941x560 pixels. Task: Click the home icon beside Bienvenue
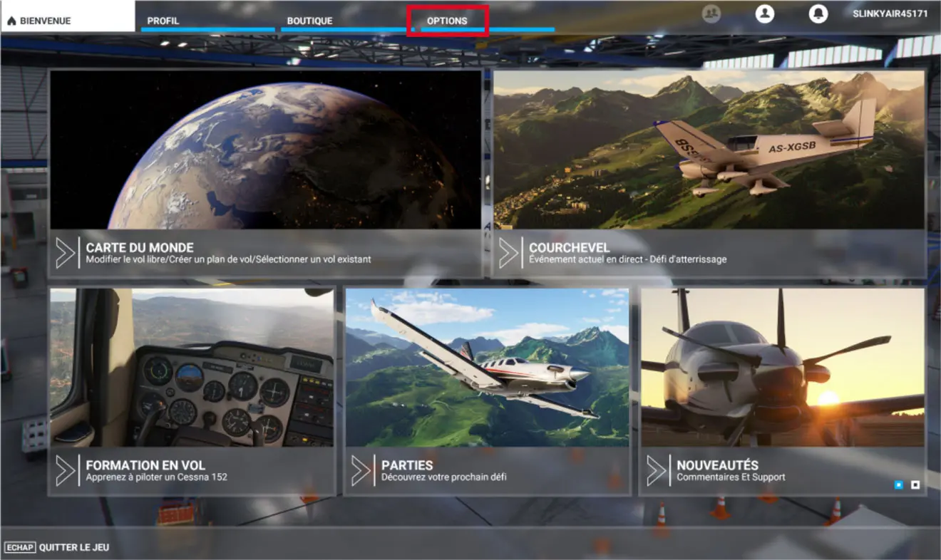[11, 21]
